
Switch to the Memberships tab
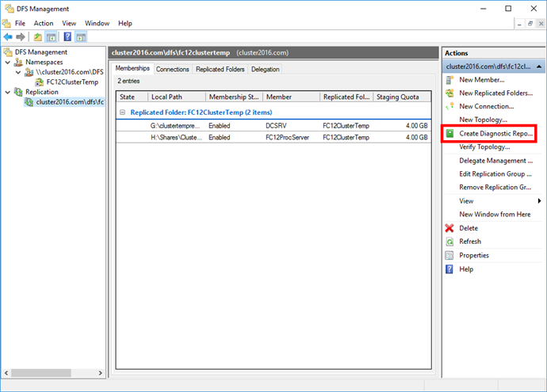pyautogui.click(x=132, y=68)
